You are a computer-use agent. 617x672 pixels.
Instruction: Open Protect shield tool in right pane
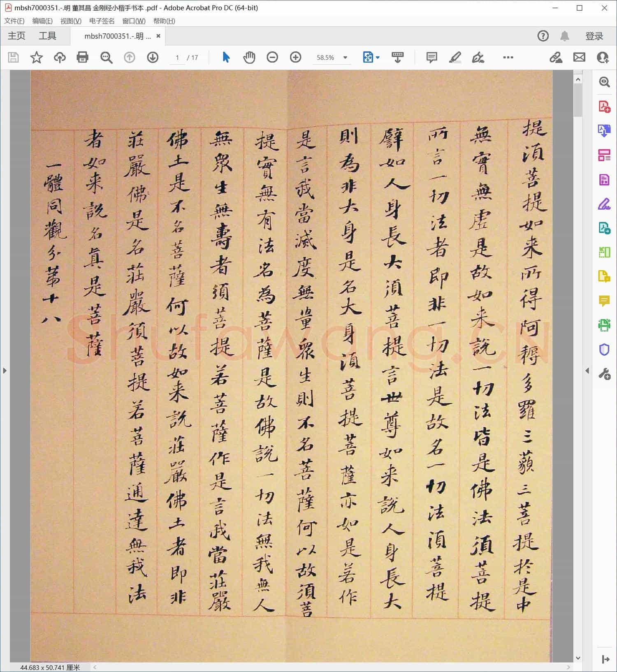604,350
